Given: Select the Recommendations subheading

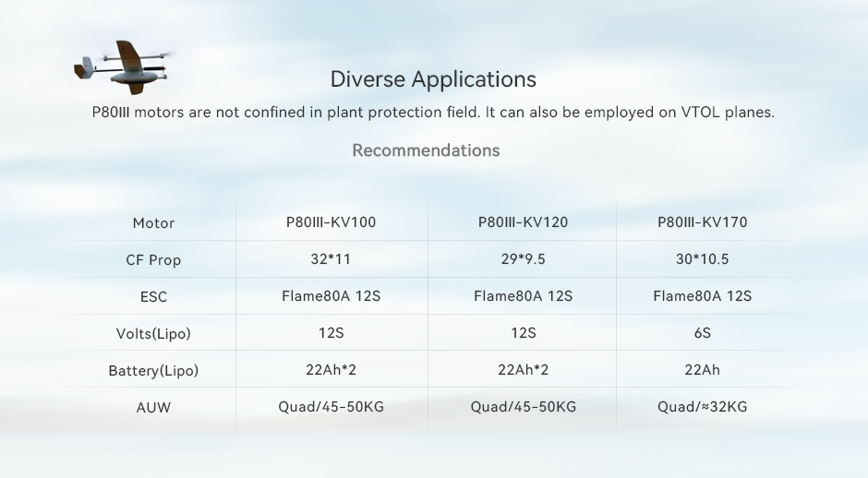Looking at the screenshot, I should tap(426, 150).
